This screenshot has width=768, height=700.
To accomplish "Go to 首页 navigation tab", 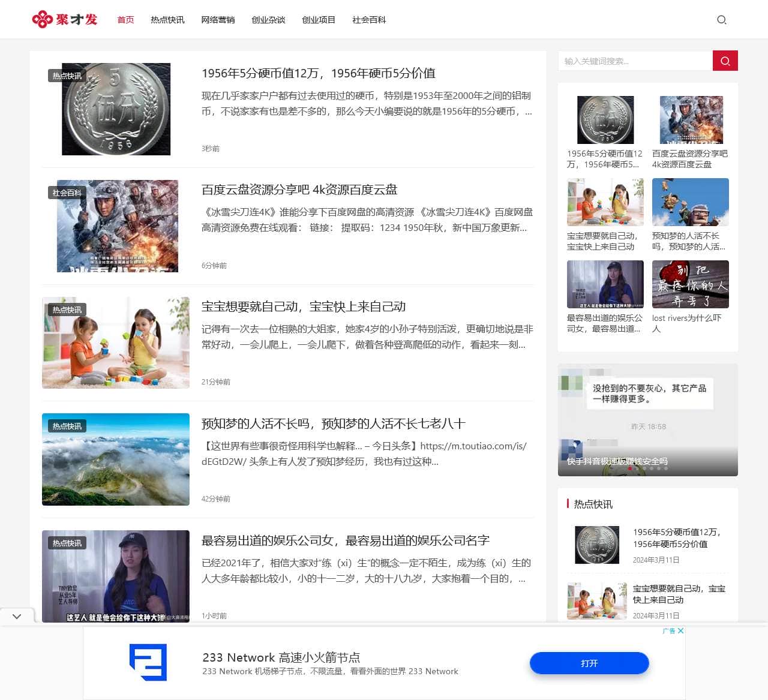I will click(x=125, y=20).
